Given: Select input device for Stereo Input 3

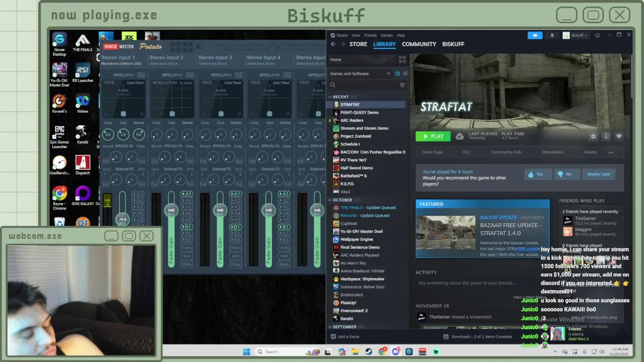Looking at the screenshot, I should [215, 64].
